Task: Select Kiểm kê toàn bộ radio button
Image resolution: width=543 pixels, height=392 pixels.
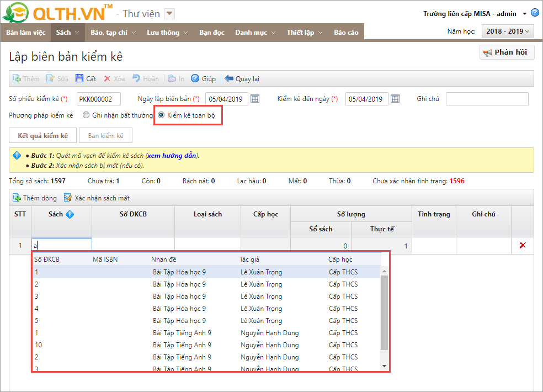Action: [x=161, y=115]
